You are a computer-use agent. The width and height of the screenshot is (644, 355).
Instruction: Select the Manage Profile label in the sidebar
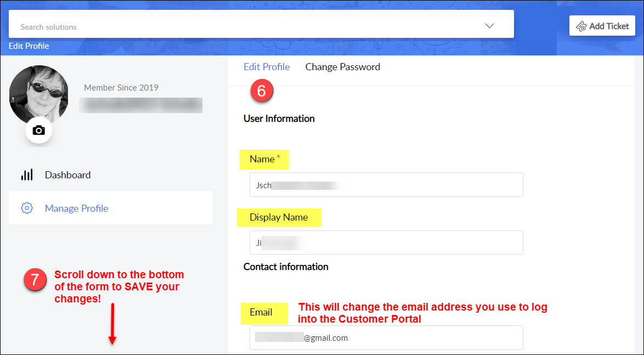[76, 208]
